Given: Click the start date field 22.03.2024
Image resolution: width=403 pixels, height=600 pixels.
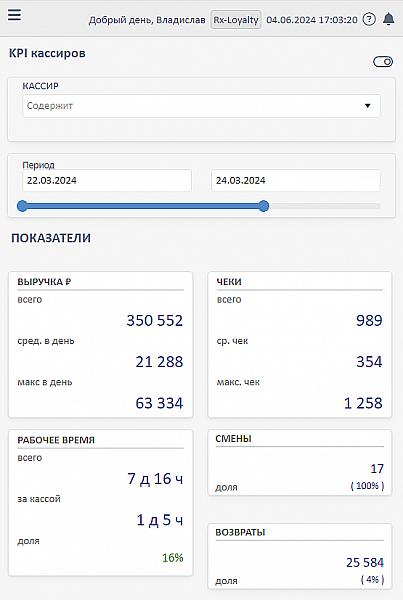Looking at the screenshot, I should click(x=107, y=181).
